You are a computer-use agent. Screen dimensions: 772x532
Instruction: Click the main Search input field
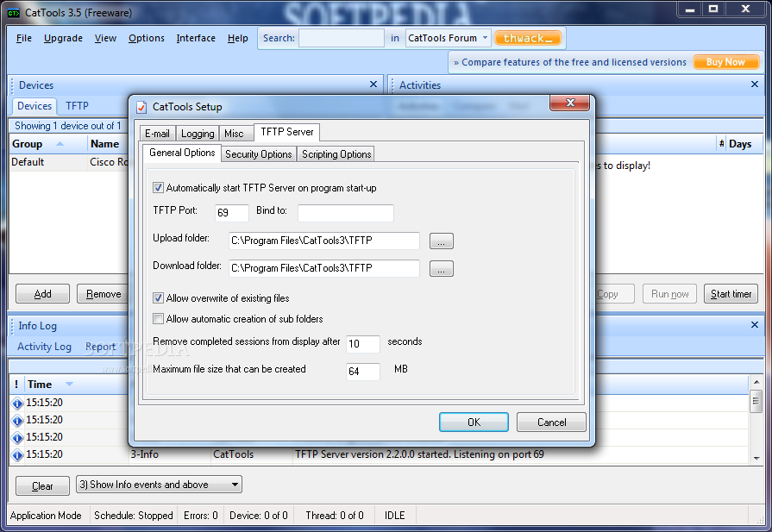coord(342,38)
